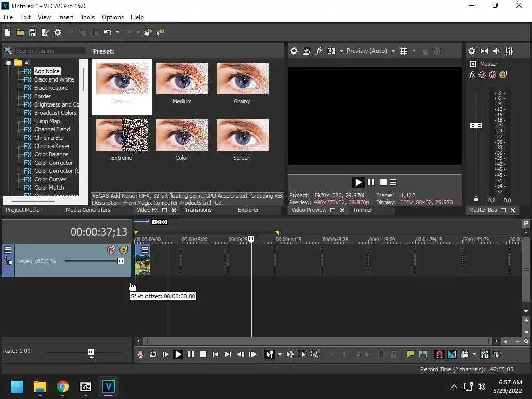Viewport: 532px width, 399px height.
Task: Click the Preview on External Monitor icon
Action: coord(307,51)
